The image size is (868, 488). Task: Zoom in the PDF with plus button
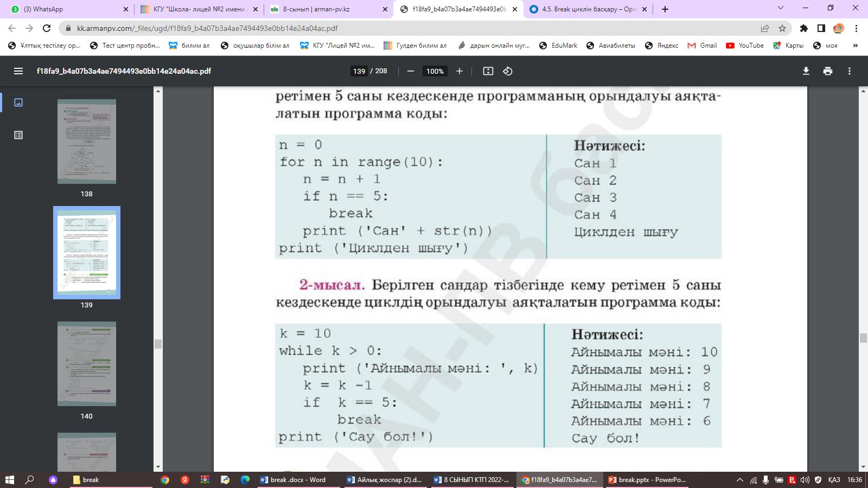pyautogui.click(x=459, y=71)
